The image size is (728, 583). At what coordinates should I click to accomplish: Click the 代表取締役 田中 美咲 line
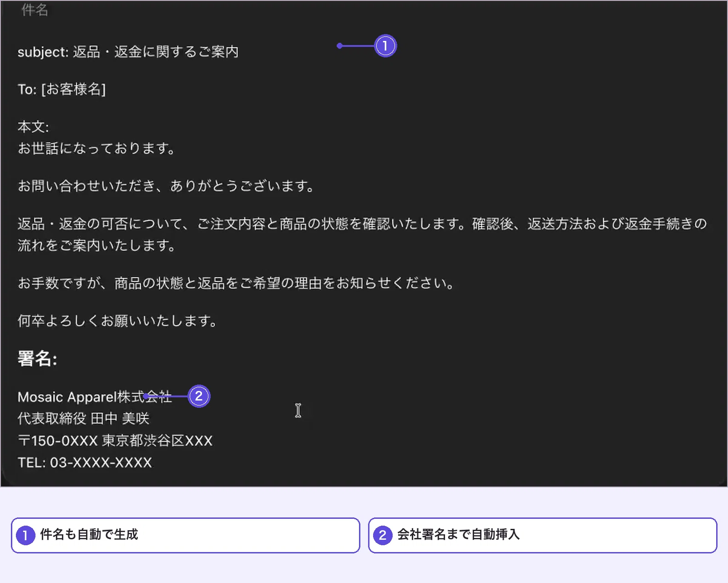(83, 419)
